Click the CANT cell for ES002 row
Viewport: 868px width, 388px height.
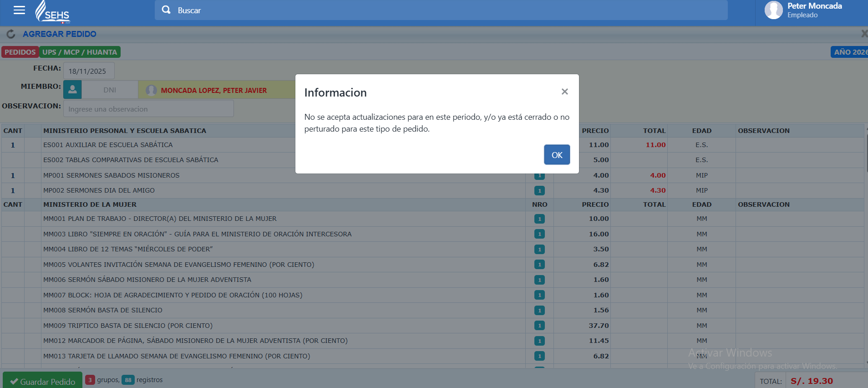[x=13, y=160]
